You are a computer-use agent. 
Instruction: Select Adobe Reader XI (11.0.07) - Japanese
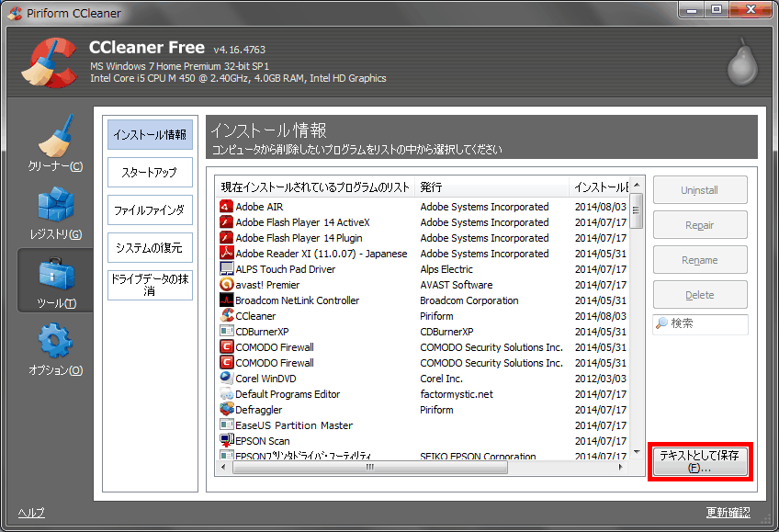click(x=322, y=254)
